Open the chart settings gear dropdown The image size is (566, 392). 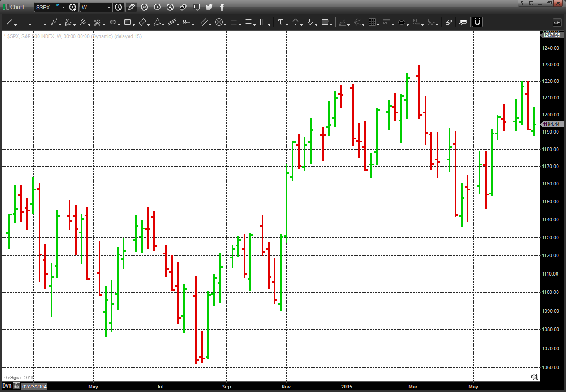(x=73, y=7)
